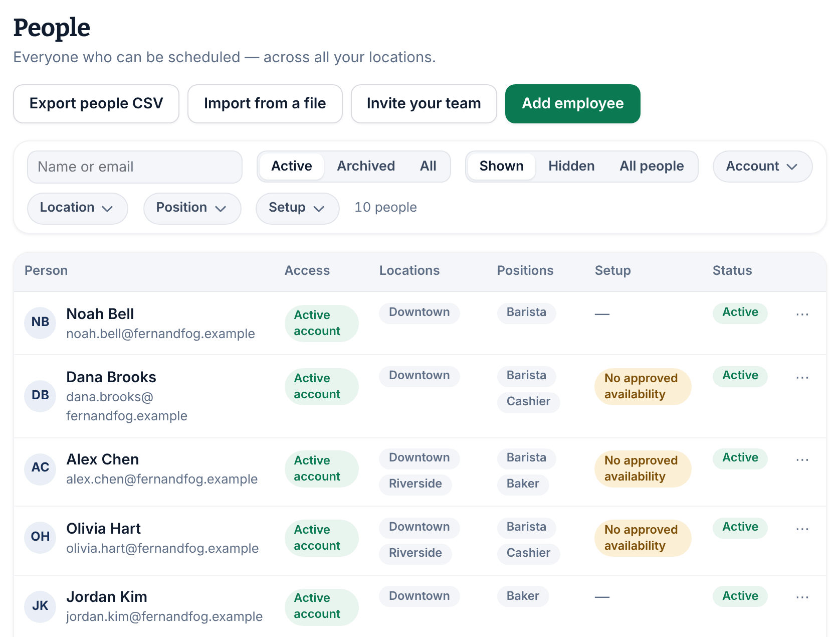Select the All people visibility filter
The width and height of the screenshot is (840, 637).
coord(652,167)
